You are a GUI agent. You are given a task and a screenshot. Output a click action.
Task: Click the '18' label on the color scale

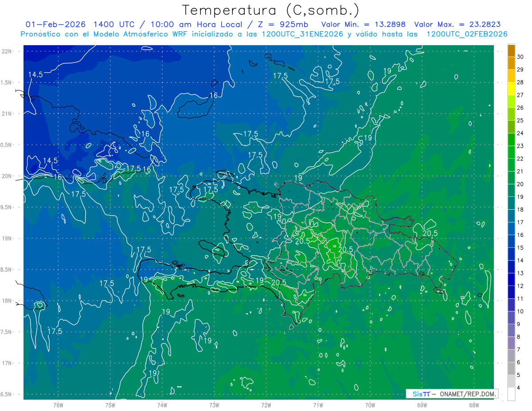[x=520, y=210]
